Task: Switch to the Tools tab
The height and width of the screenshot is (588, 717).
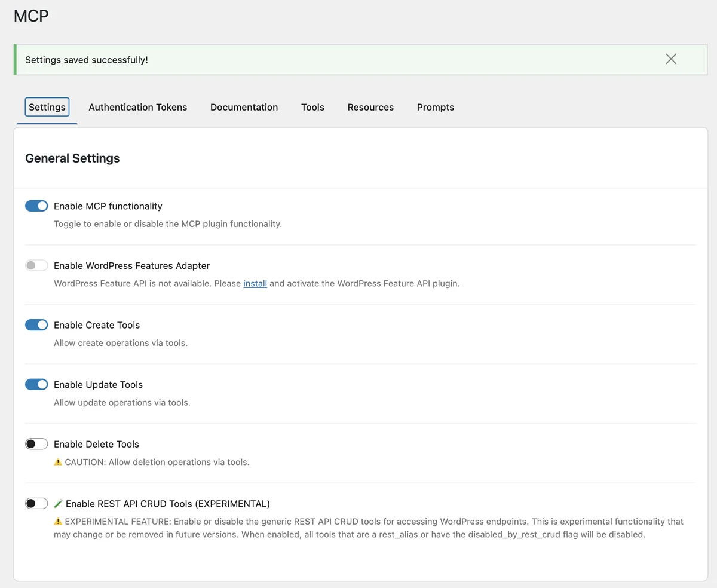Action: coord(312,107)
